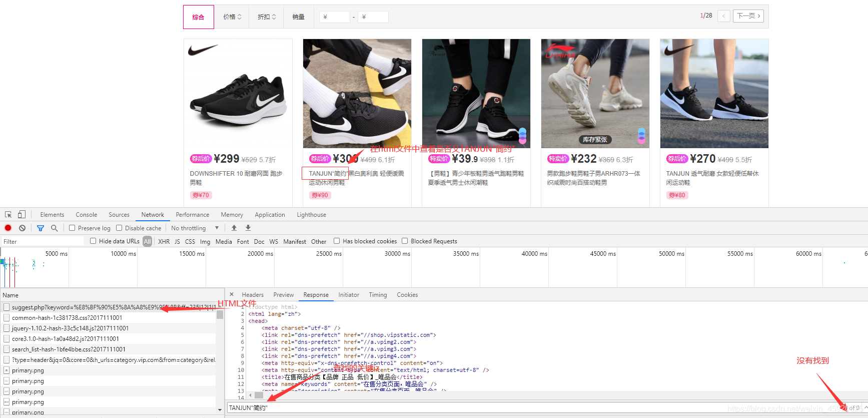Click the export HAR download icon
Image resolution: width=868 pixels, height=418 pixels.
tap(248, 228)
